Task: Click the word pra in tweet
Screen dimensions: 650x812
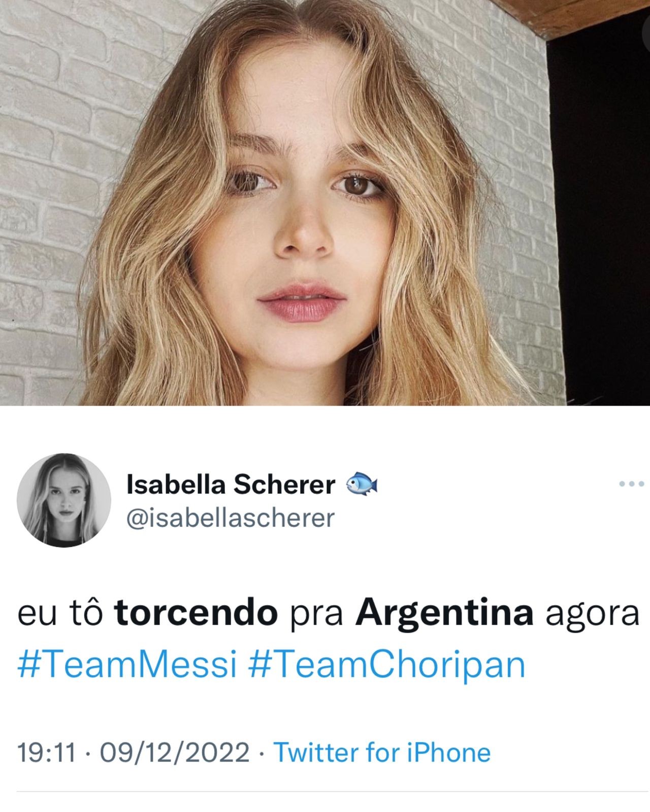Action: point(317,616)
